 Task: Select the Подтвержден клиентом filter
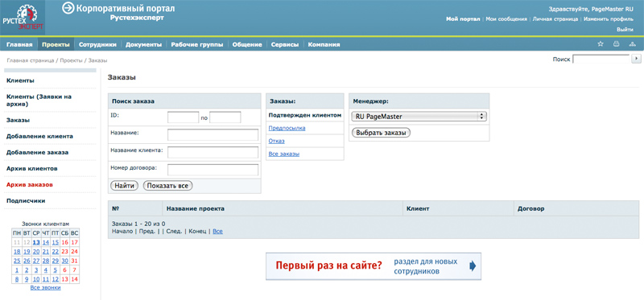pos(305,115)
